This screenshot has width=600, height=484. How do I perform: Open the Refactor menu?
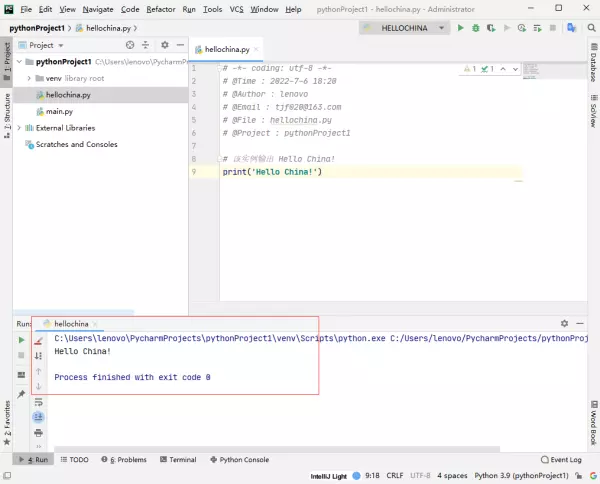coord(161,9)
